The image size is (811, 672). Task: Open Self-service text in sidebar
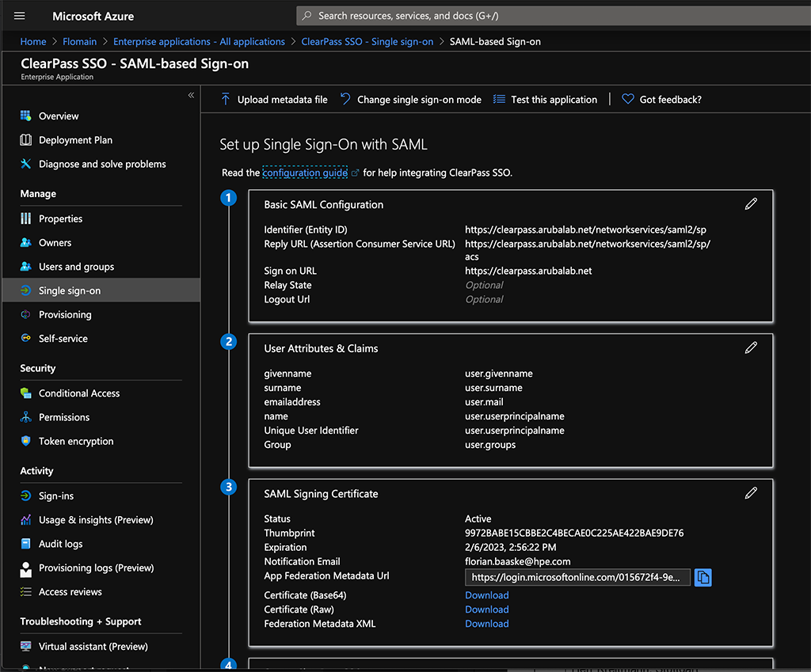pyautogui.click(x=63, y=339)
